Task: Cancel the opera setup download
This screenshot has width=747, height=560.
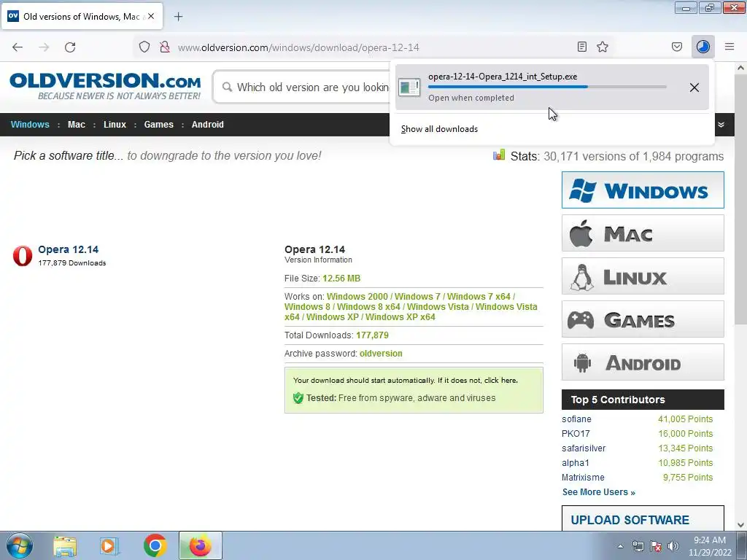Action: 694,87
